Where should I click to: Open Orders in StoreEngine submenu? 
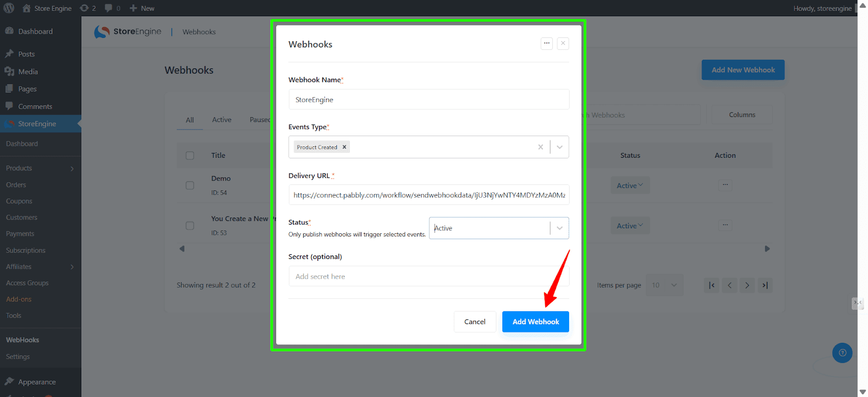[x=16, y=185]
